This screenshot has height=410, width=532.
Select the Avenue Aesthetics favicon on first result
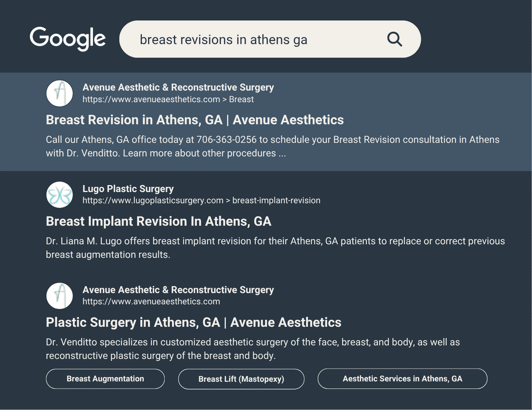59,93
